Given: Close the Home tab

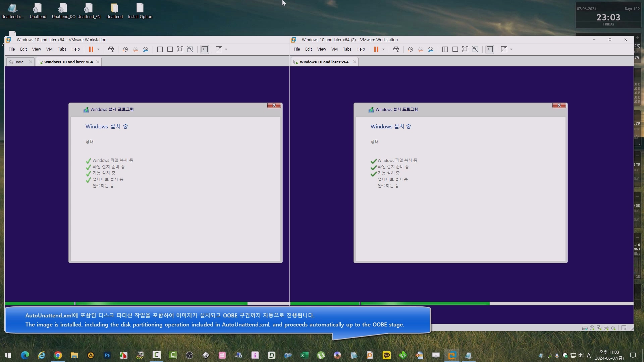Looking at the screenshot, I should pyautogui.click(x=31, y=62).
